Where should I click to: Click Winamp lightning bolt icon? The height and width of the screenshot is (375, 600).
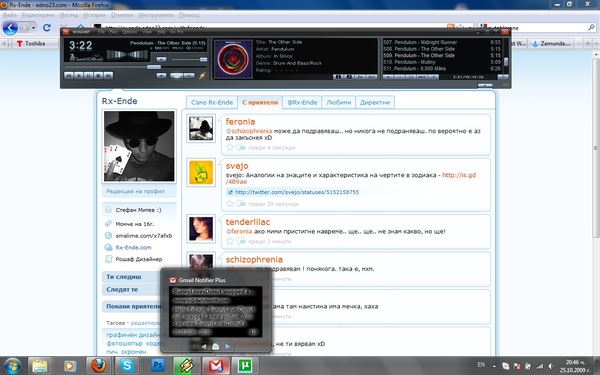(202, 76)
